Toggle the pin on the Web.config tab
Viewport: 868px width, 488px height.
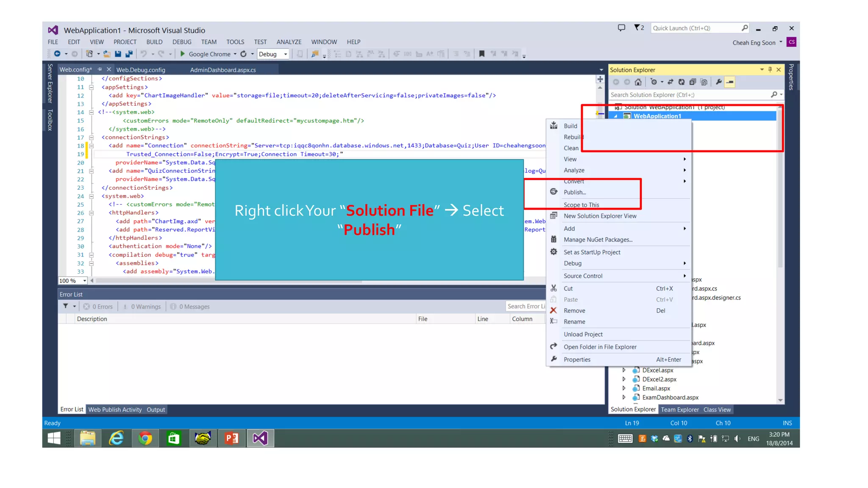[x=100, y=69]
